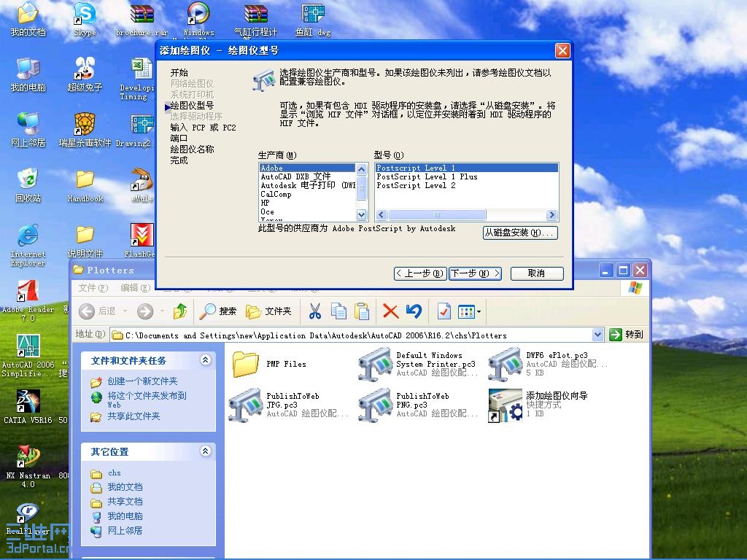The height and width of the screenshot is (560, 747).
Task: Click 将这个文件夹发布到 Web link
Action: (147, 400)
